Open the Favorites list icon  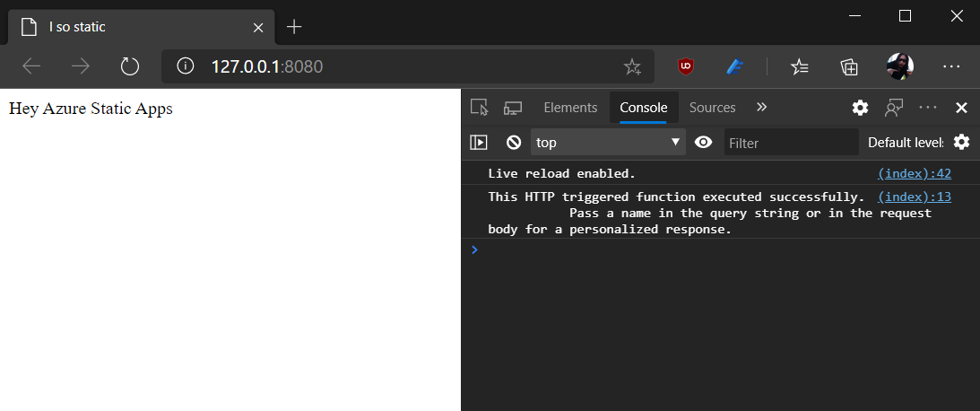pos(800,66)
